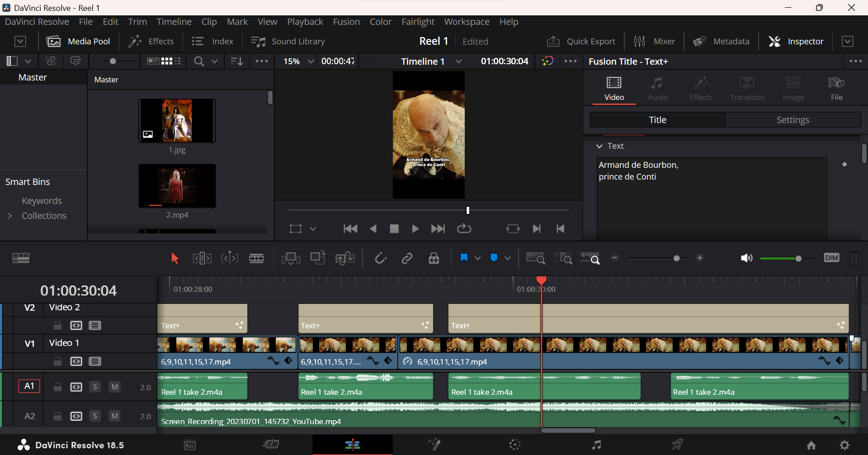The image size is (868, 455).
Task: Open the flag color dropdown arrow
Action: [x=477, y=258]
